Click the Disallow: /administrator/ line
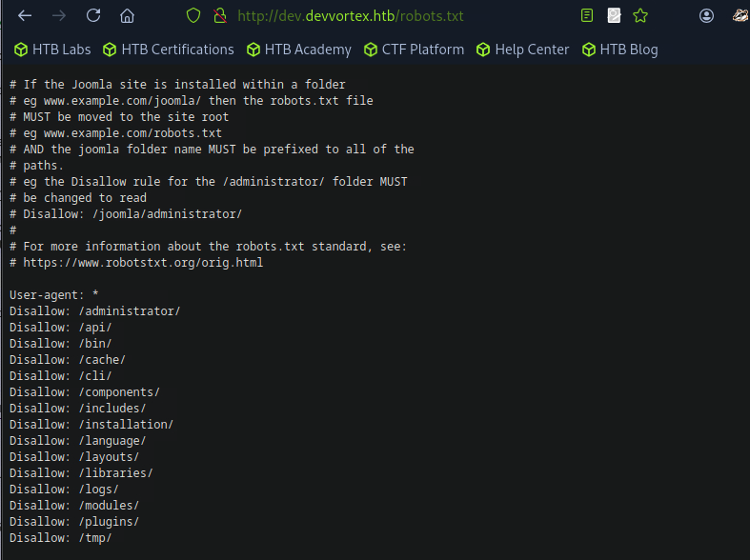This screenshot has width=750, height=560. click(95, 311)
